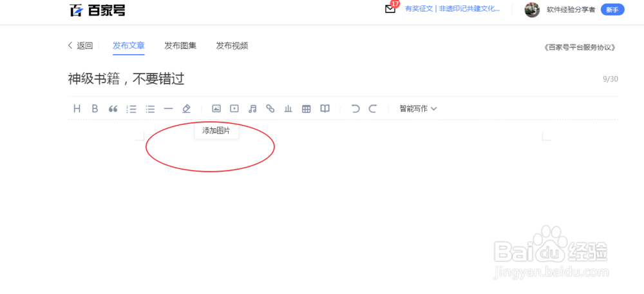Viewport: 644px width, 294px height.
Task: Insert a video with the play icon
Action: [234, 108]
